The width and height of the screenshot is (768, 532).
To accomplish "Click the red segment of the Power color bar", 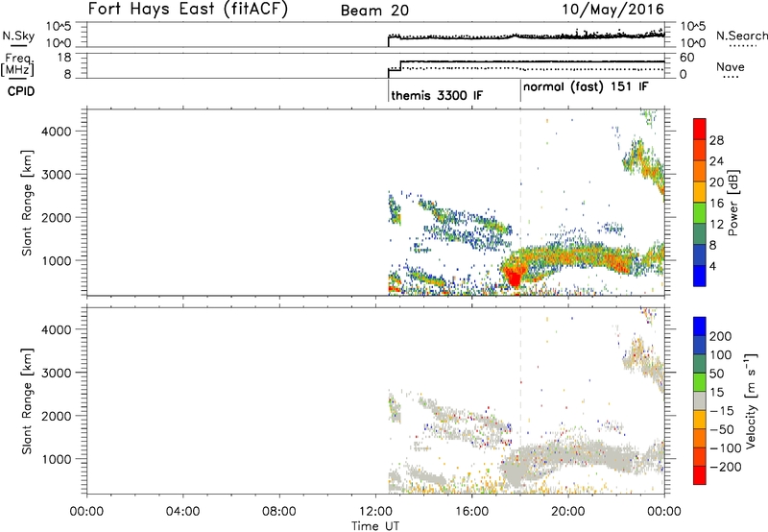I will coord(700,129).
